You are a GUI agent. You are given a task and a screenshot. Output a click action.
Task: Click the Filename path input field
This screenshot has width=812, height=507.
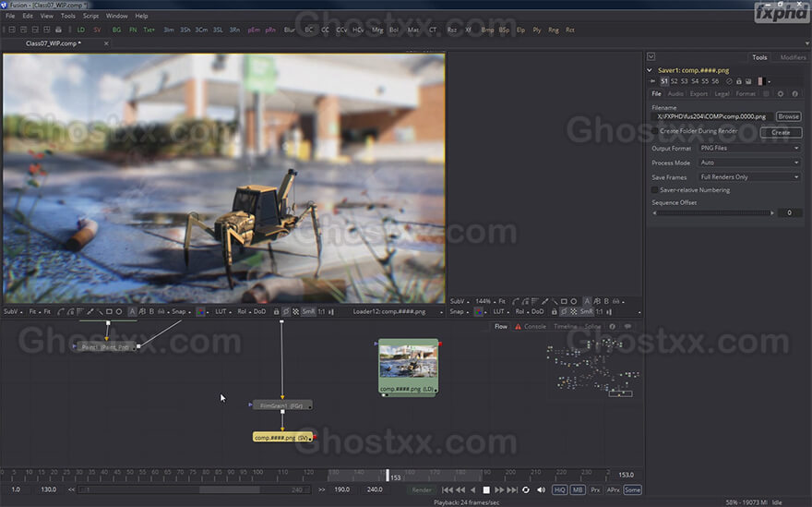pos(712,116)
